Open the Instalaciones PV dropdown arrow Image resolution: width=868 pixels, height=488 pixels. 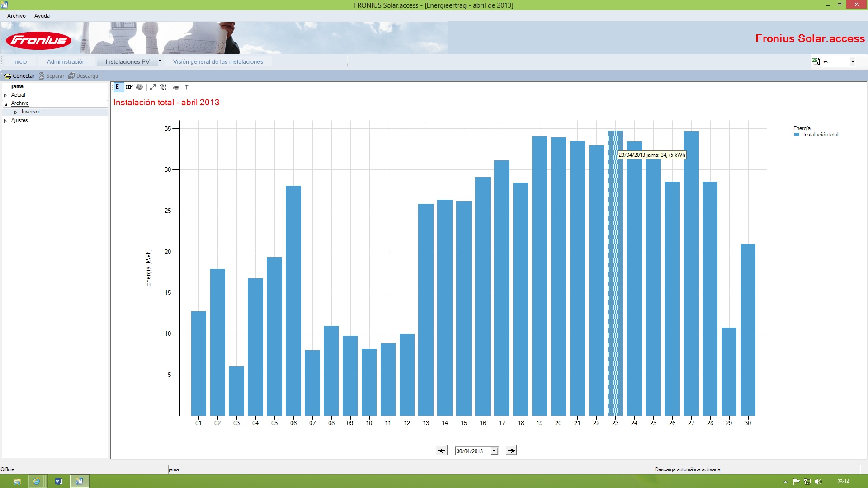[x=160, y=61]
